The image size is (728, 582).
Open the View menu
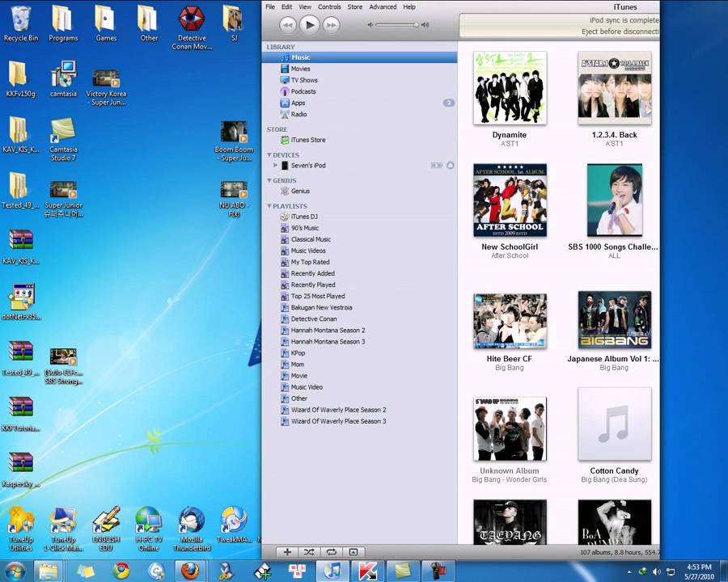(305, 7)
